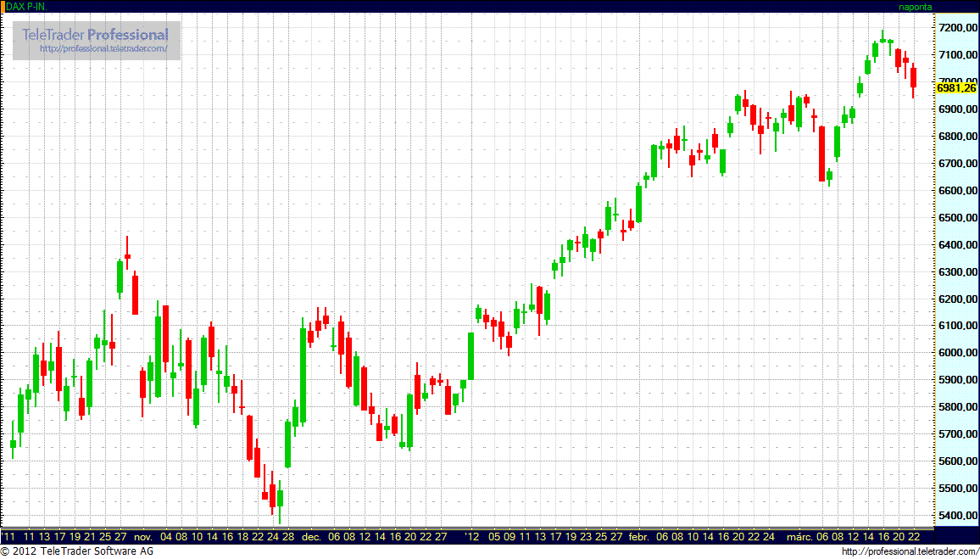Click the highest green candlestick near 7200

[883, 38]
